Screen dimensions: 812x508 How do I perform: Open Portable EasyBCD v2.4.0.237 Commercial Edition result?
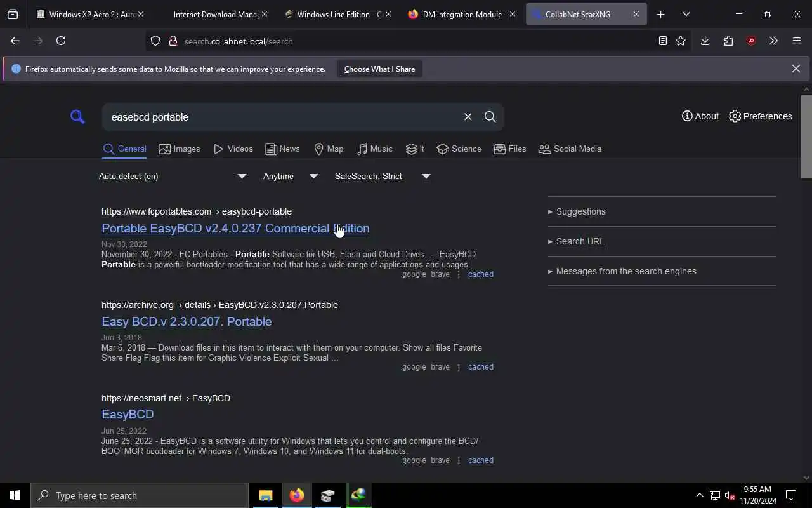click(235, 228)
